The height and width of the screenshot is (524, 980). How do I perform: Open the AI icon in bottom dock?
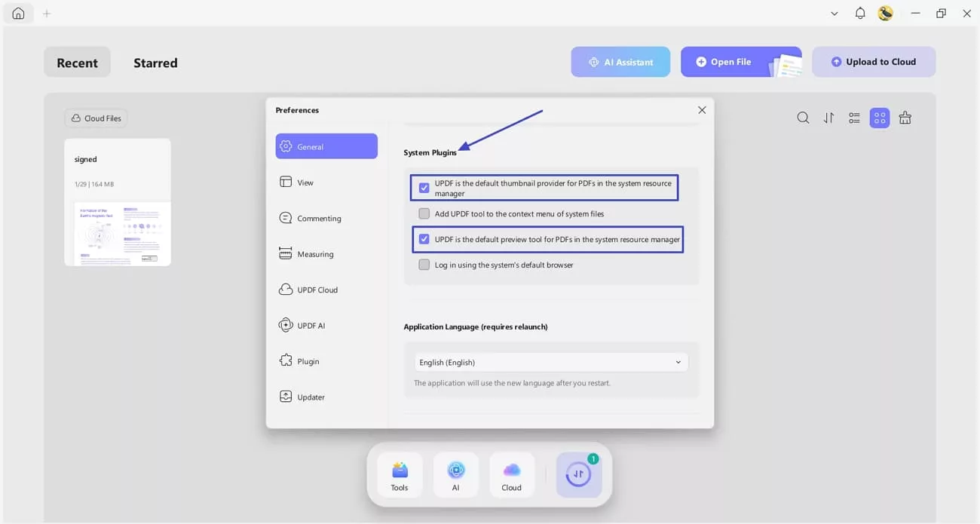tap(455, 475)
